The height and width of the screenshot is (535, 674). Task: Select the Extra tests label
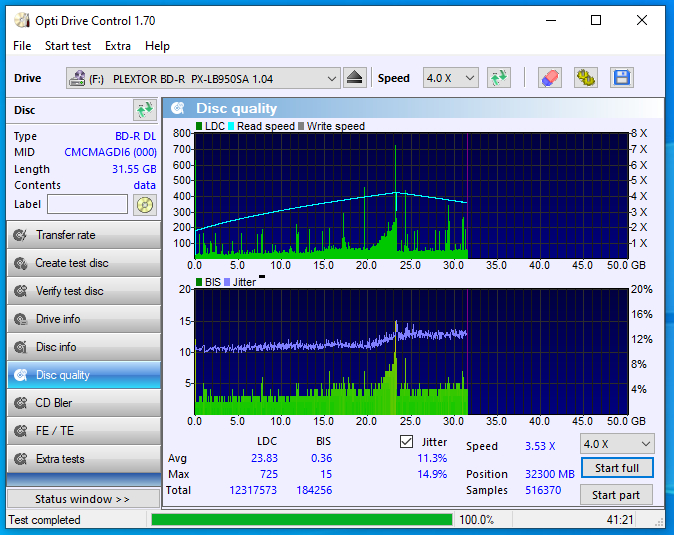(60, 459)
